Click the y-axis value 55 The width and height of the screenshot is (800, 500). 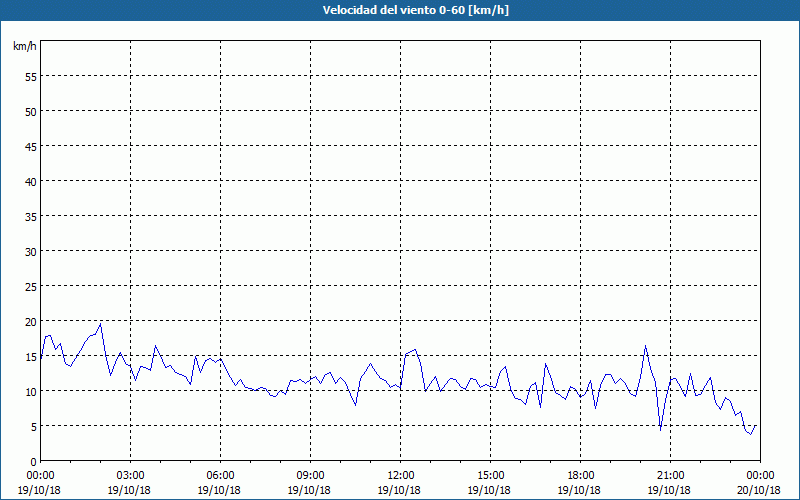click(31, 77)
